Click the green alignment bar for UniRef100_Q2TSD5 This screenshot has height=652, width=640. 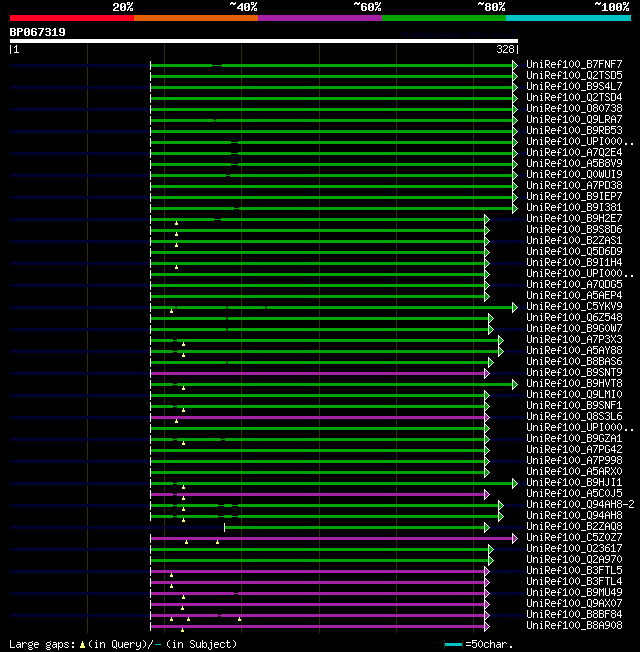tap(331, 77)
